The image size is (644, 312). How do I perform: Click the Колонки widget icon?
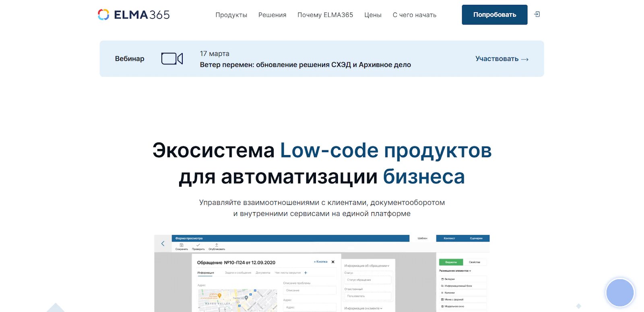[x=442, y=293]
